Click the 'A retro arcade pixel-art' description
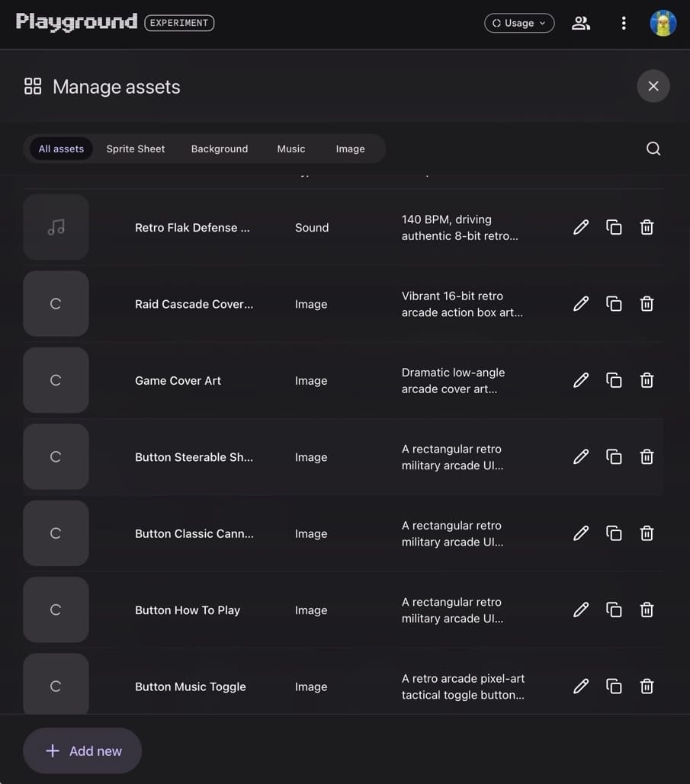The image size is (690, 784). tap(463, 679)
